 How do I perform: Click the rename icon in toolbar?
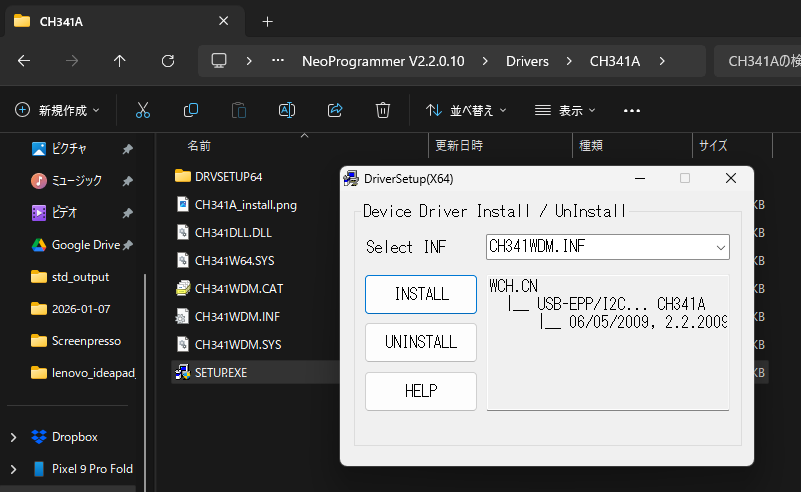[x=287, y=110]
